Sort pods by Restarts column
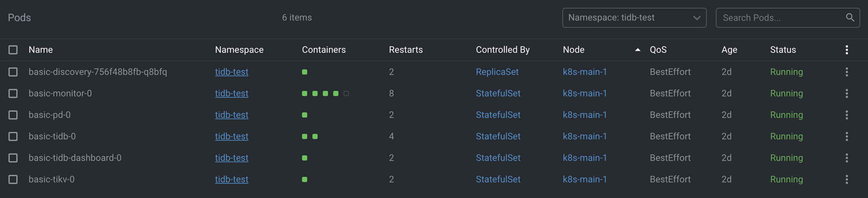The width and height of the screenshot is (868, 198). point(406,50)
